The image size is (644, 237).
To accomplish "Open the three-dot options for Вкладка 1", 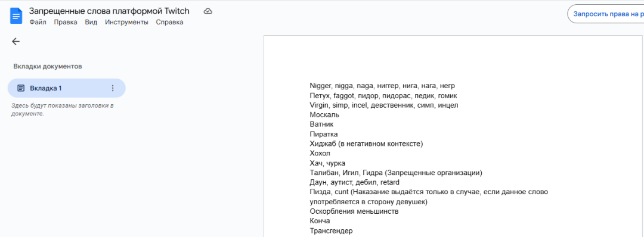I will coord(113,88).
